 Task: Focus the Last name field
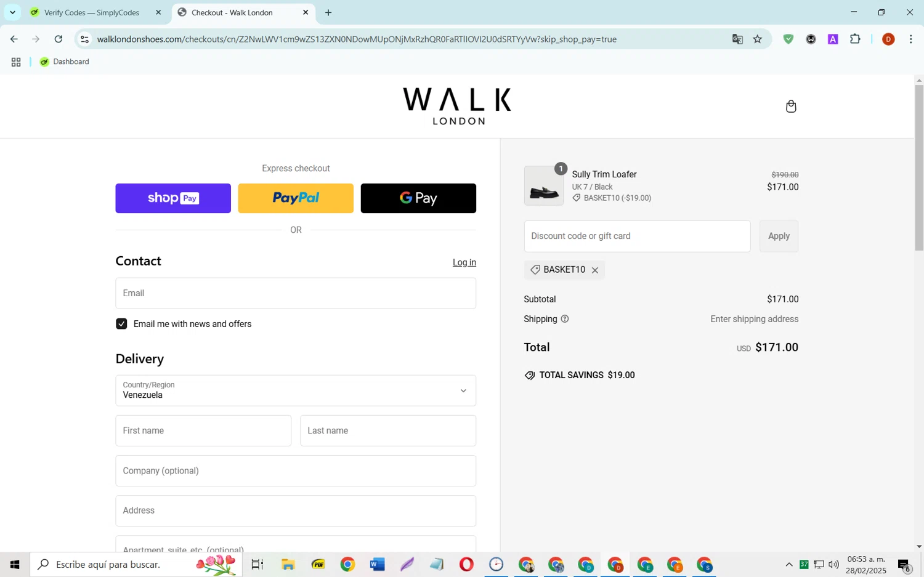388,430
